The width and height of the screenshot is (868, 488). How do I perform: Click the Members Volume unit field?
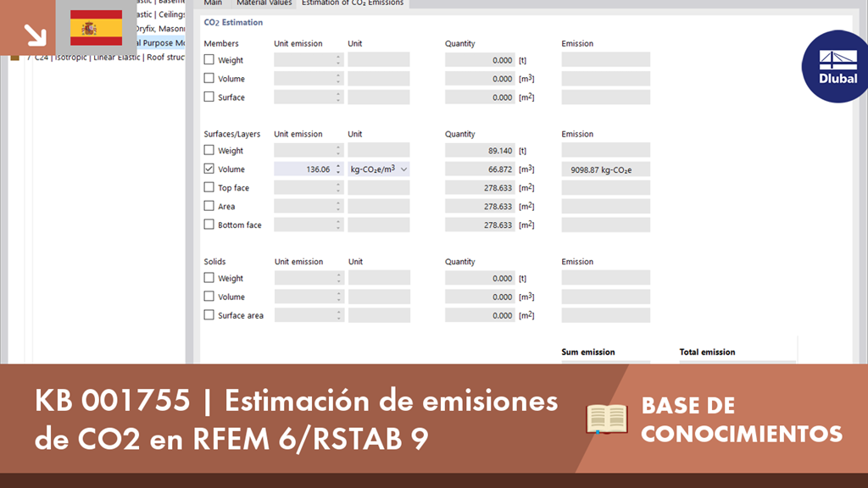click(x=379, y=79)
